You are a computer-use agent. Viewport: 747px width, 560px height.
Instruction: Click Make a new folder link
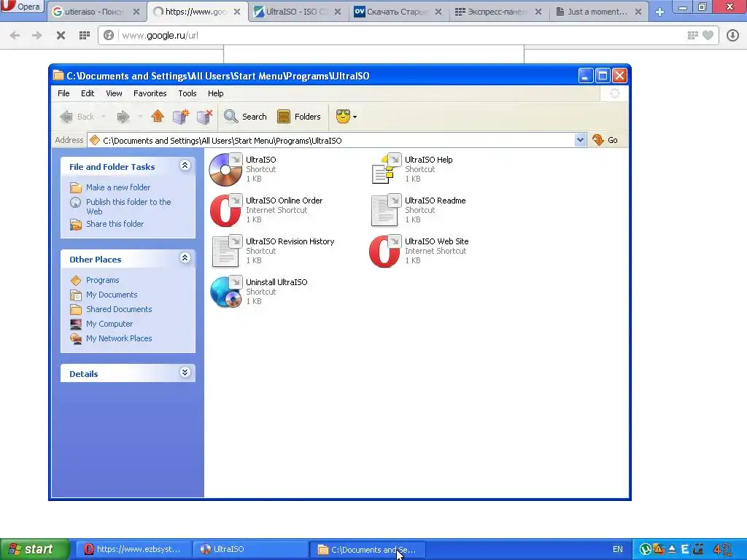pos(118,187)
